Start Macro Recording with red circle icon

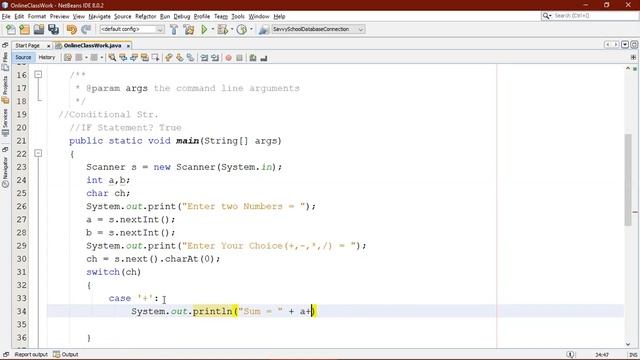[229, 58]
